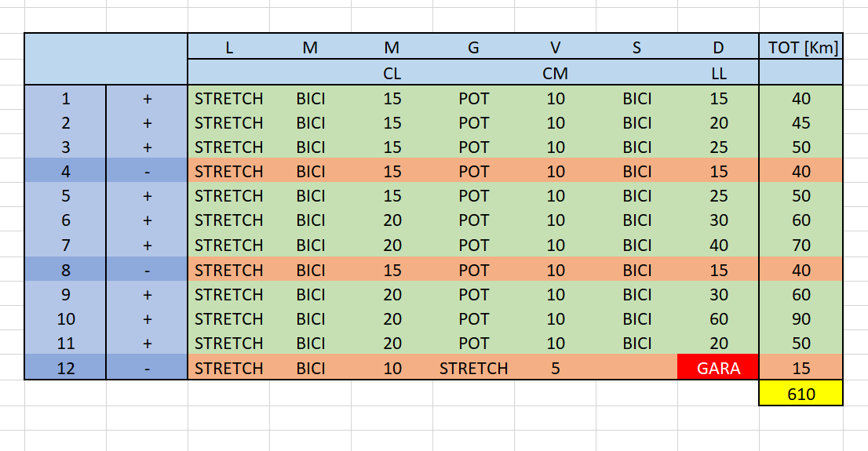This screenshot has width=868, height=451.
Task: Click the CM sub-header cell
Action: tap(555, 72)
